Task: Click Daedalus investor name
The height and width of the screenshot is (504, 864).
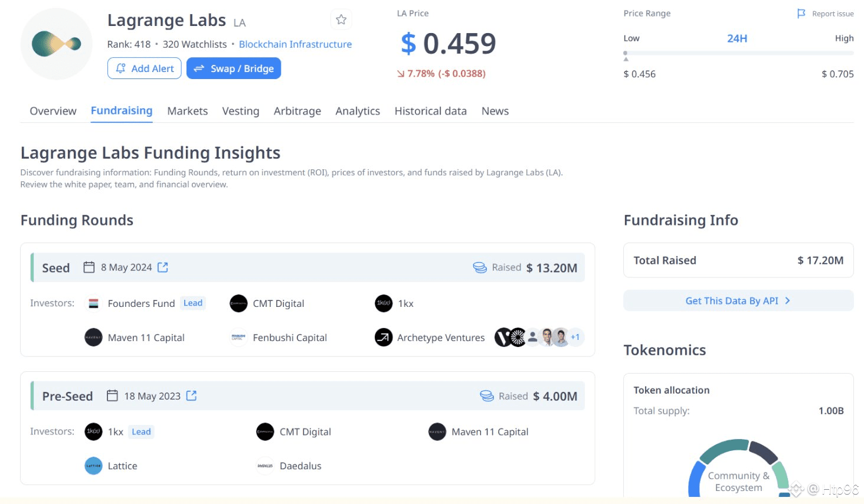Action: (x=300, y=466)
